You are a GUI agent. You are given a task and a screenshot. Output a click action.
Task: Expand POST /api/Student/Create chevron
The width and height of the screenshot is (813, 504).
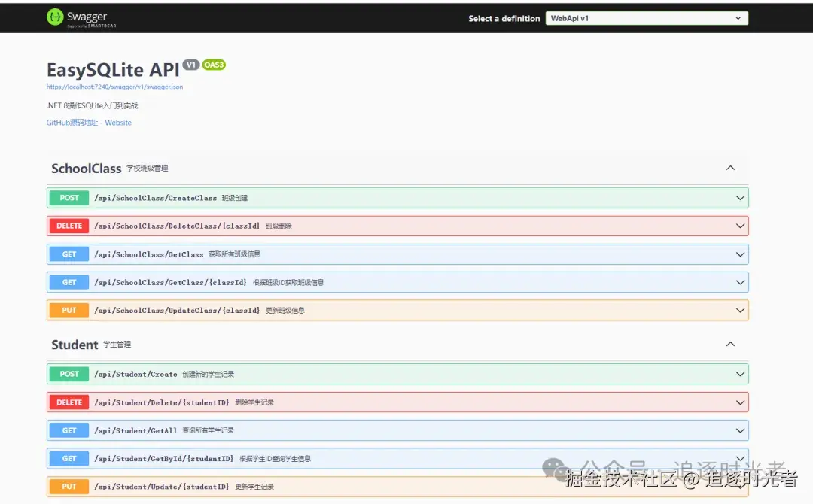pyautogui.click(x=740, y=374)
